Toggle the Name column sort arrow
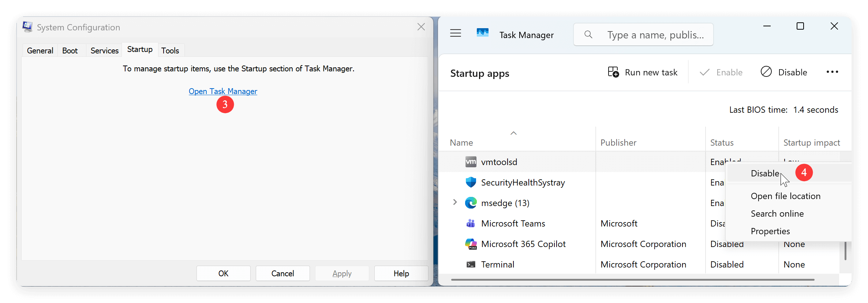 tap(513, 133)
